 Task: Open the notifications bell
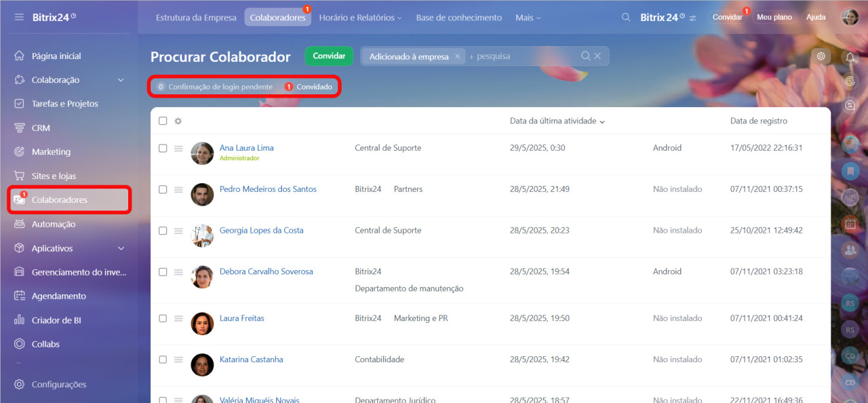850,57
